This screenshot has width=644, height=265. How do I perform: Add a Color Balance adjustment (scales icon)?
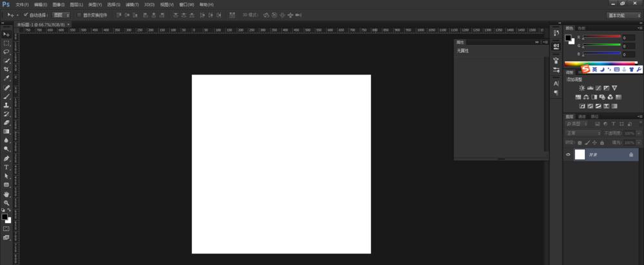(586, 97)
